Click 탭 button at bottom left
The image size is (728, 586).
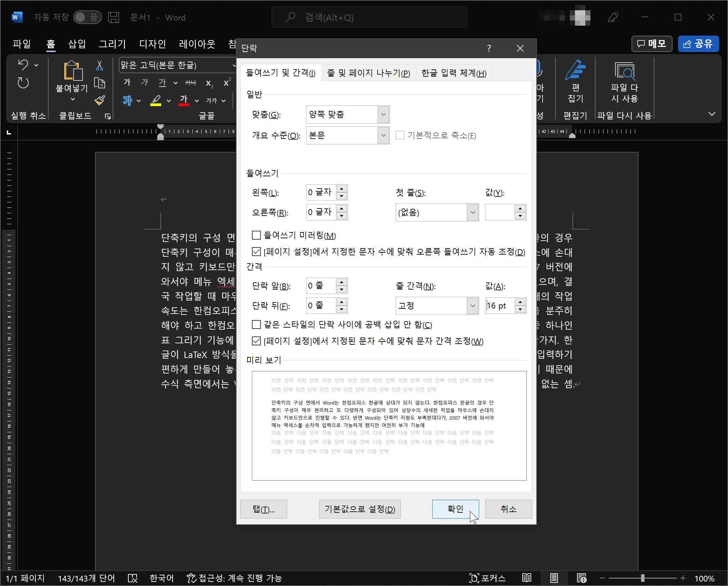[265, 509]
